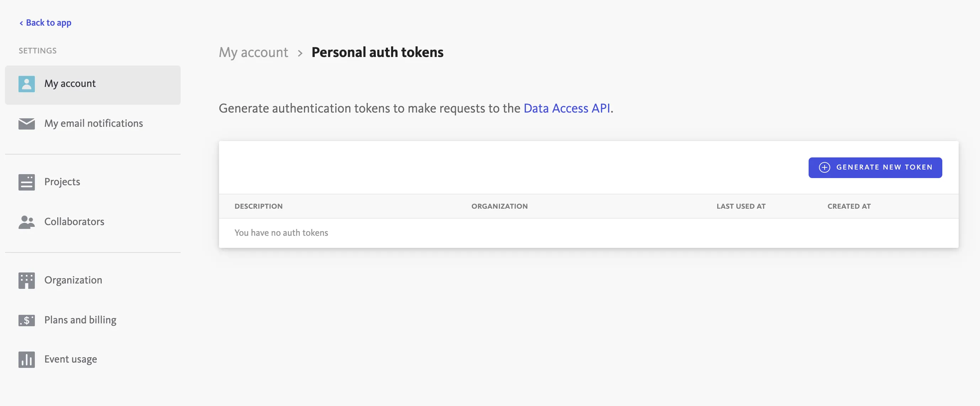The image size is (980, 406).
Task: Navigate to Plans and billing
Action: click(80, 320)
